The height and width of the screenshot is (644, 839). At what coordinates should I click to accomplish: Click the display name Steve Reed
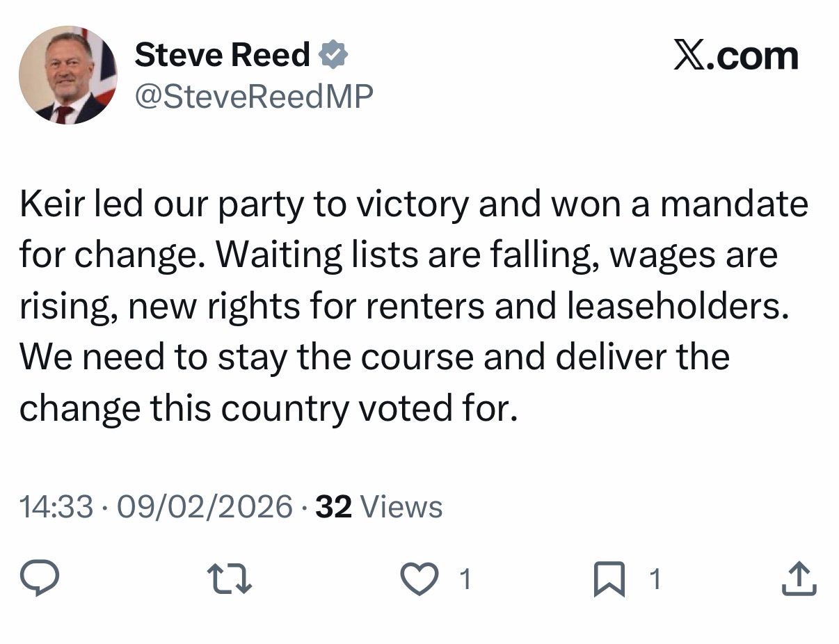[x=222, y=55]
